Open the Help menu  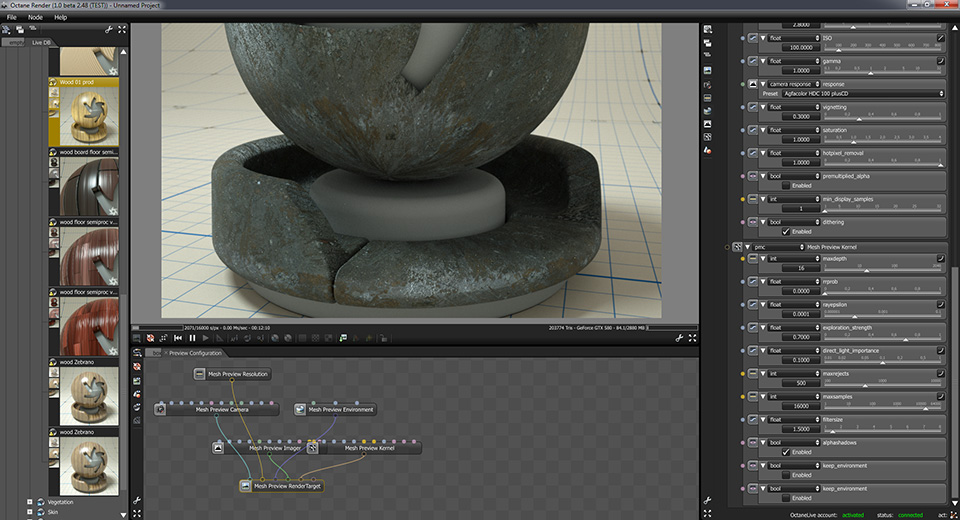coord(60,17)
